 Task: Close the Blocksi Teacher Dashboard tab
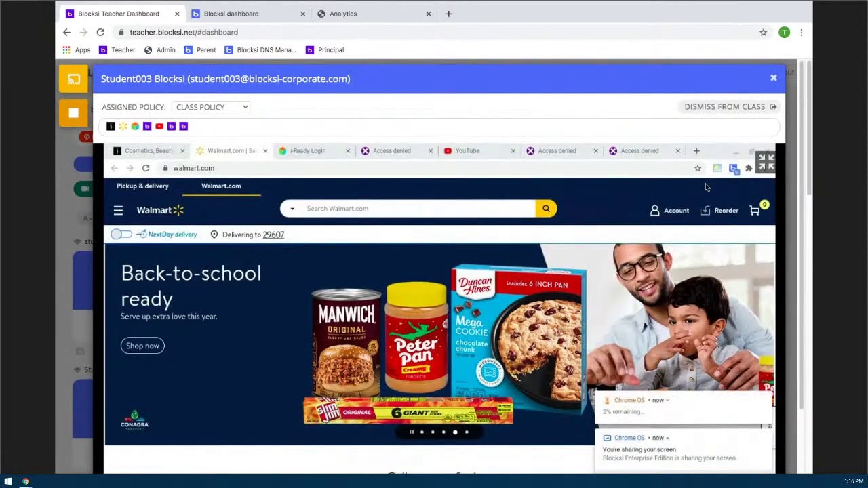[177, 14]
